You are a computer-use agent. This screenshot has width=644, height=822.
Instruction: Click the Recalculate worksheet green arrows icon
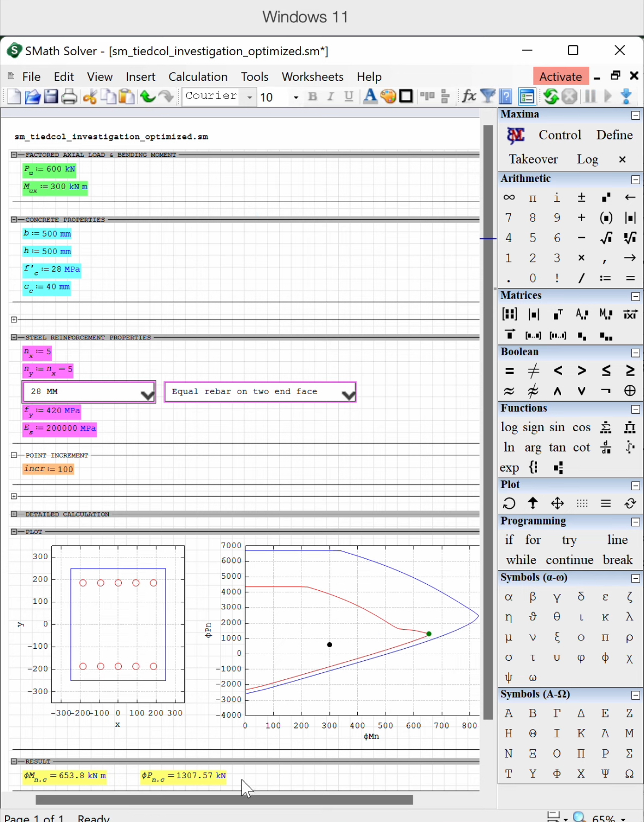[551, 97]
